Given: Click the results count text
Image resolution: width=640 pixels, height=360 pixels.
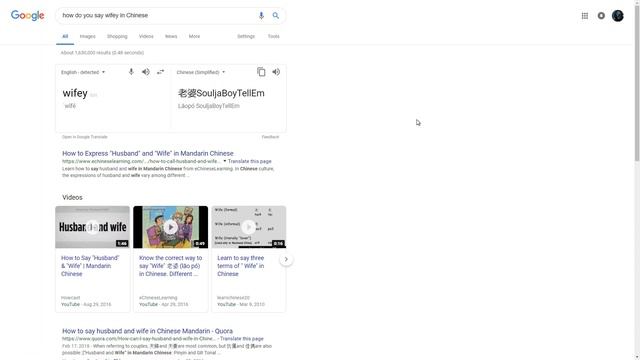Looking at the screenshot, I should tap(102, 53).
